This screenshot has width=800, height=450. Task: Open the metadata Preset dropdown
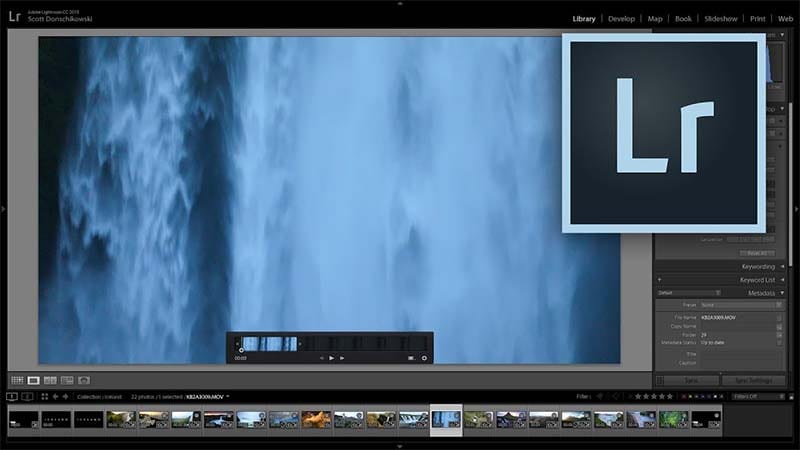[x=741, y=305]
